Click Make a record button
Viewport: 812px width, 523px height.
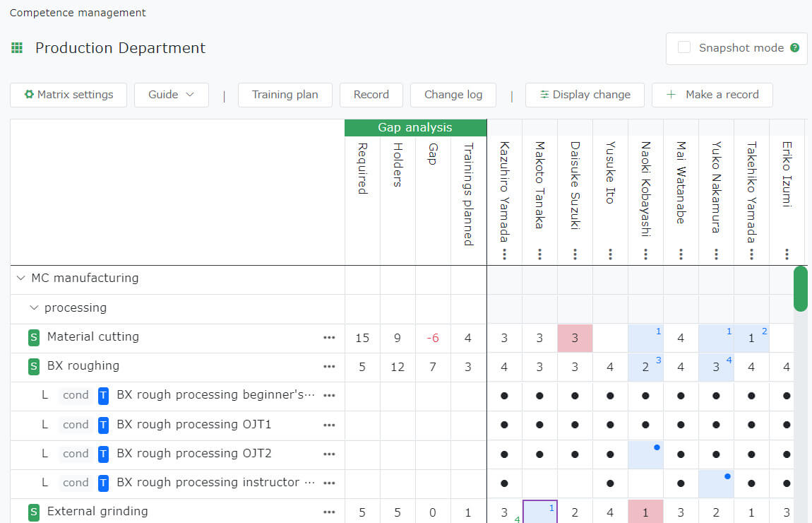(x=712, y=95)
